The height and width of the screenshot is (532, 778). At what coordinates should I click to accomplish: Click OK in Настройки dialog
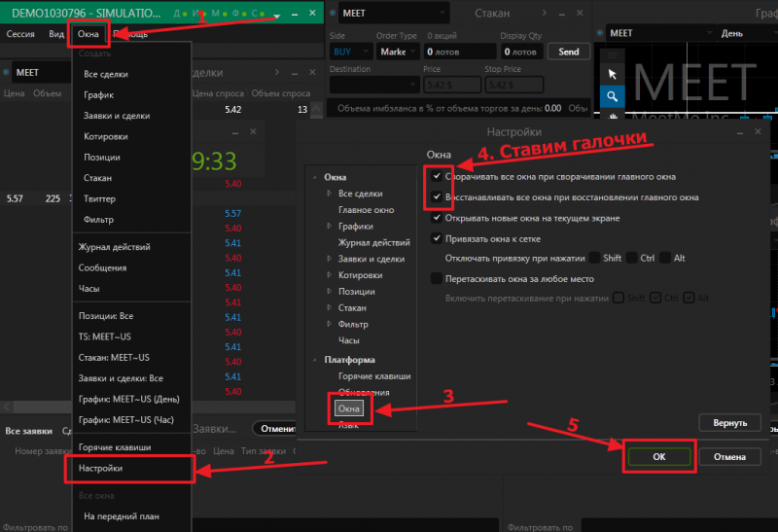(x=659, y=456)
